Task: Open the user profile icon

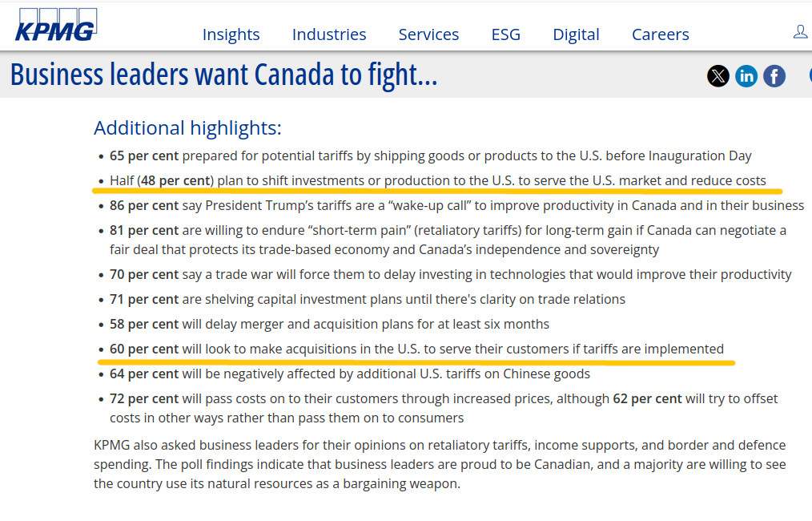Action: pos(800,31)
